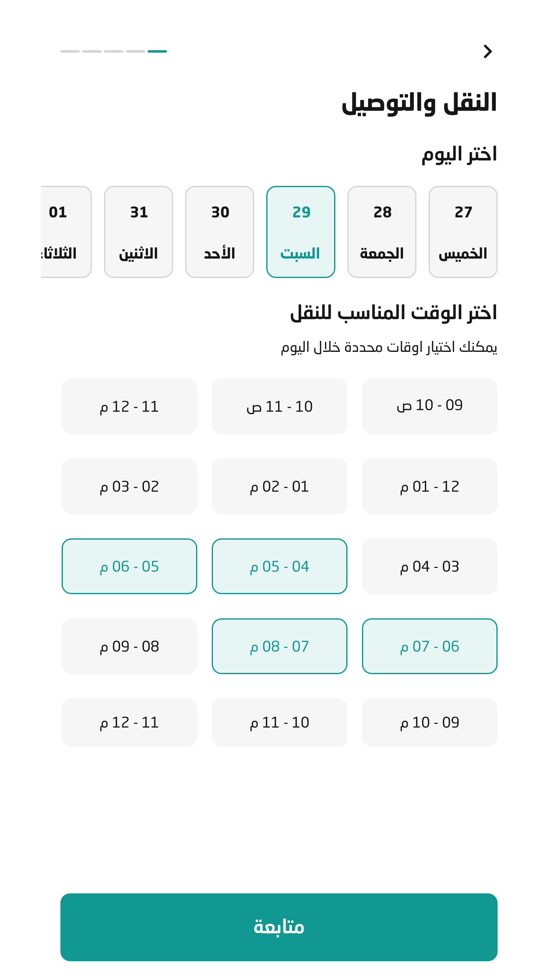Screen dimensions: 558x980
Task: Toggle the 10 - 11 ص time slot
Action: click(279, 406)
